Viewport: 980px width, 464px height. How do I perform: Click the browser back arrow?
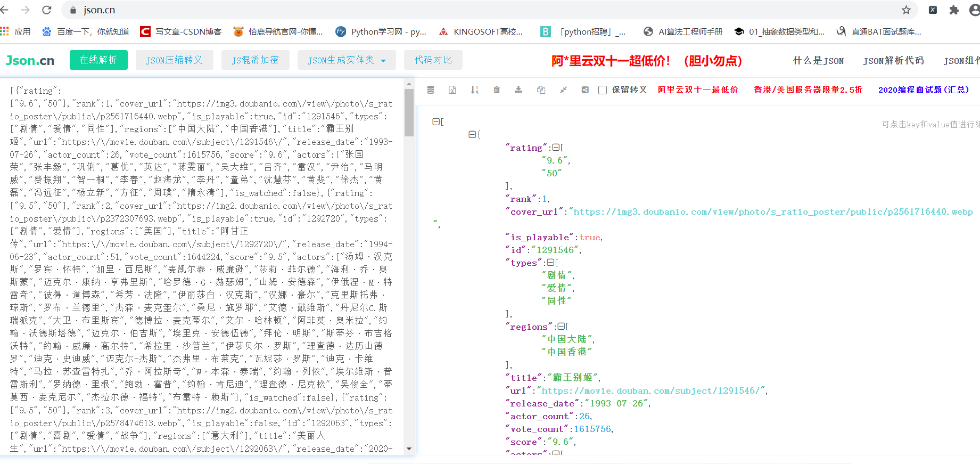[5, 10]
